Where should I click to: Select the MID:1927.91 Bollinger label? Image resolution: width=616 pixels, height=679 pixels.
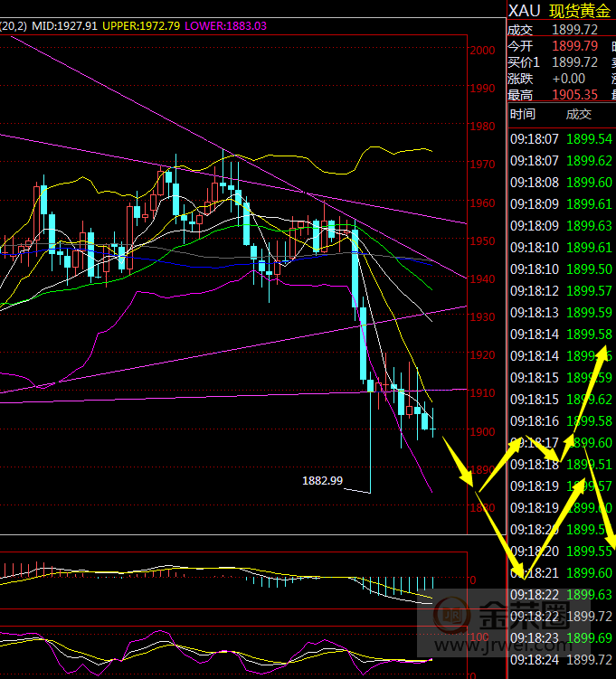tap(64, 26)
